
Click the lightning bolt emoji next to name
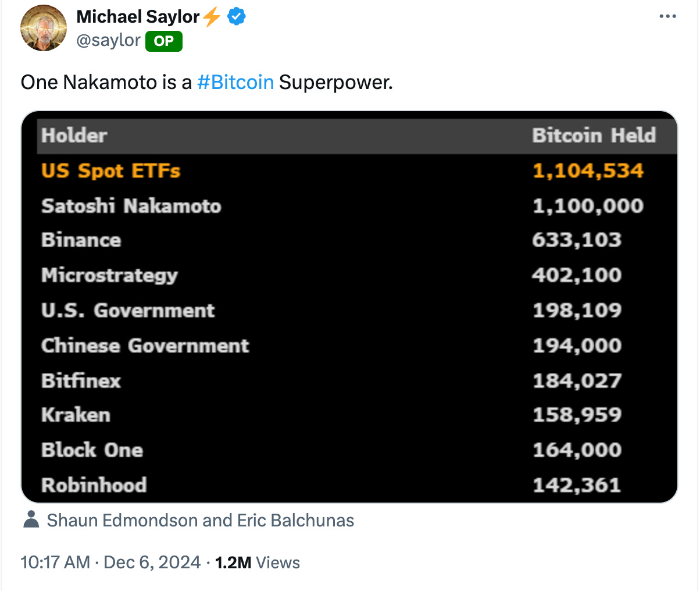212,17
